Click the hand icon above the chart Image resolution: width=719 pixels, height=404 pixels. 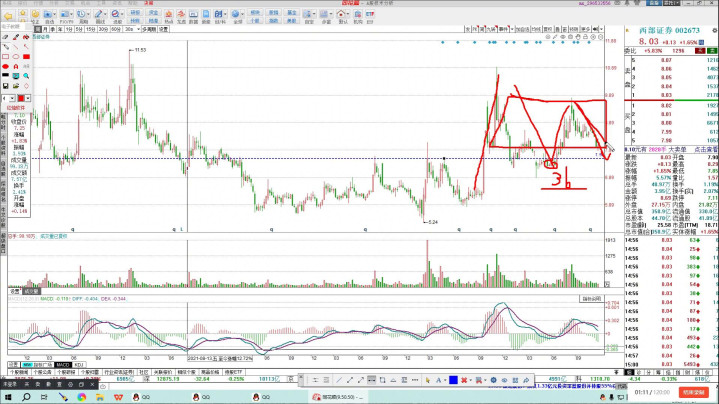(578, 37)
